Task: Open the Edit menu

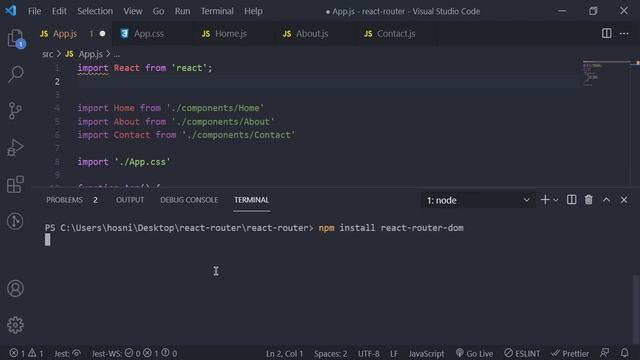Action: pos(59,11)
